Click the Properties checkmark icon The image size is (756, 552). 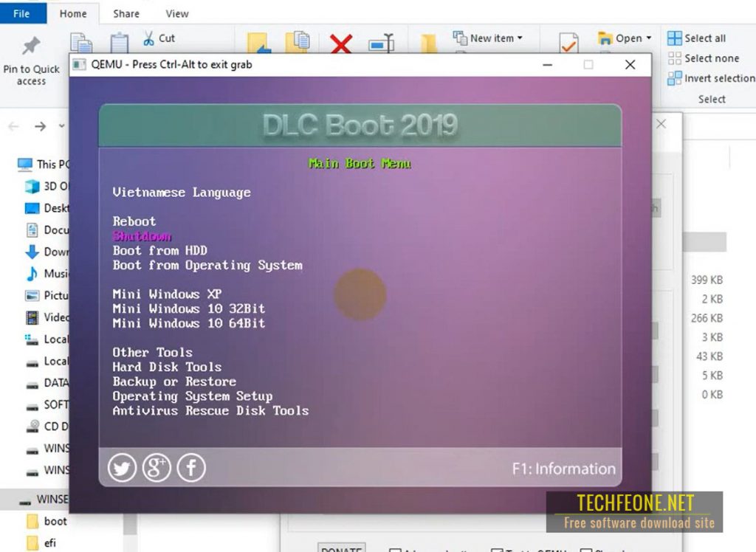[569, 43]
